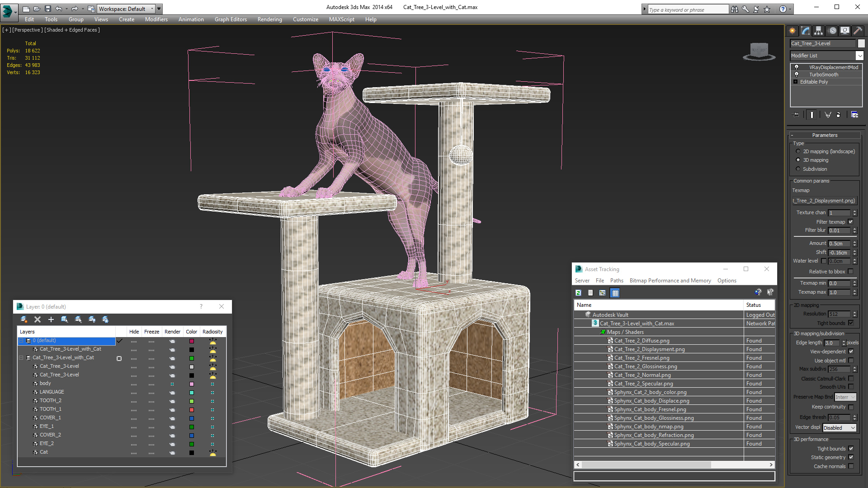Screen dimensions: 868x488
Task: Click Configure Modifier Sets icon
Action: click(x=854, y=115)
